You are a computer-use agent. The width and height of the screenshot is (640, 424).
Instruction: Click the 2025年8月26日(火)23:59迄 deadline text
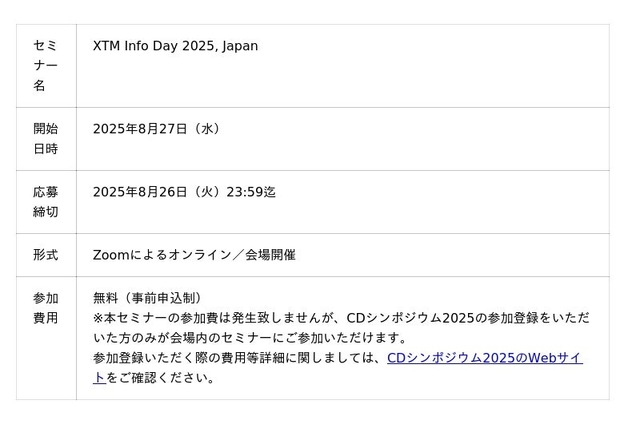pyautogui.click(x=184, y=192)
